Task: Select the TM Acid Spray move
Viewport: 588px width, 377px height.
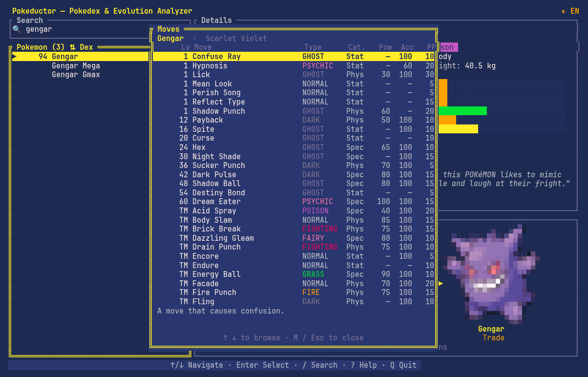Action: click(x=294, y=210)
